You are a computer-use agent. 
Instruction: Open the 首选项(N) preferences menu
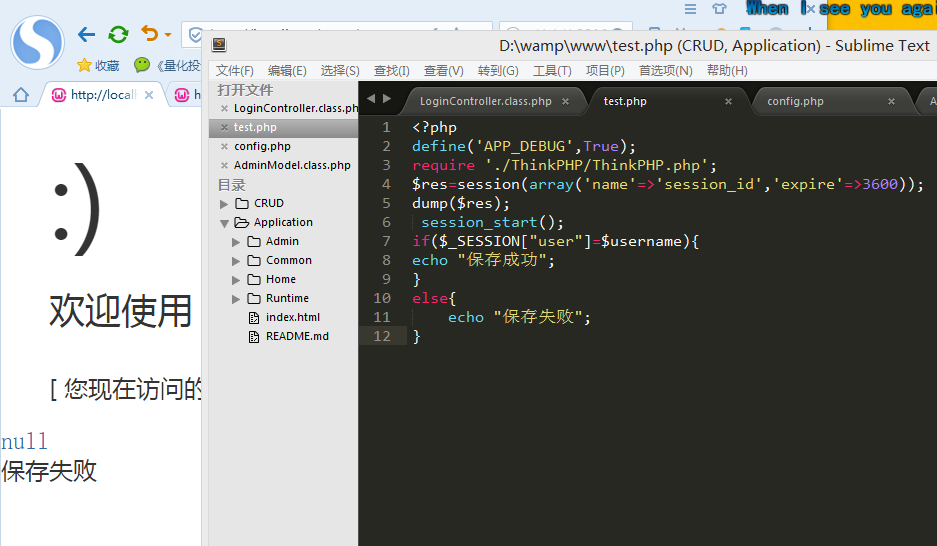tap(665, 71)
